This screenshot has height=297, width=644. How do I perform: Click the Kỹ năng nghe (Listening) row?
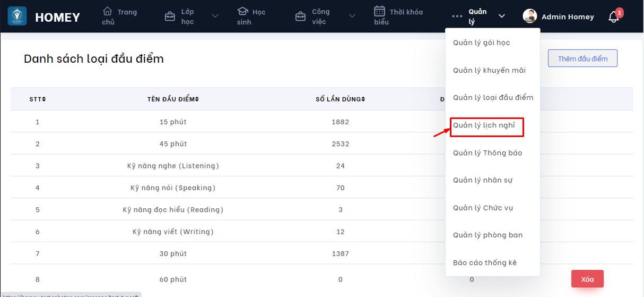coord(173,166)
